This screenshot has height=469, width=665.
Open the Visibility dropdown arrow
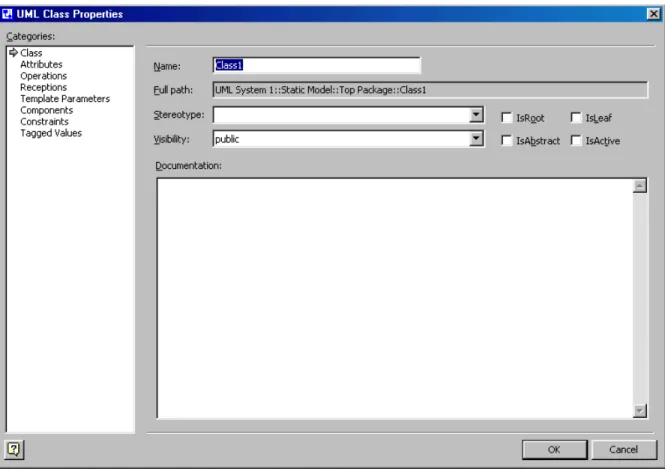click(x=476, y=139)
